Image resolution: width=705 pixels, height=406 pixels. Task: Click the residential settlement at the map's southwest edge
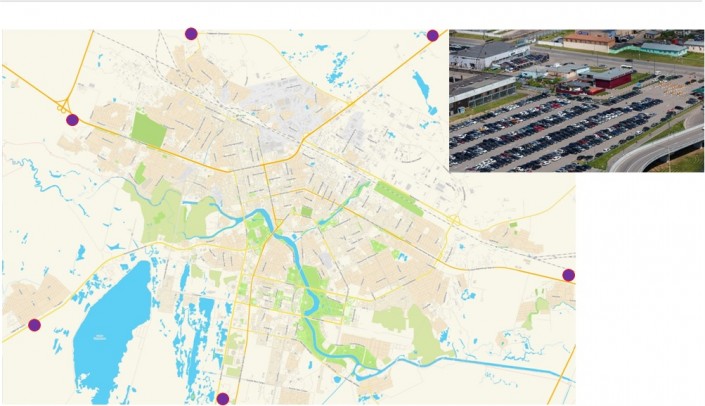35,297
